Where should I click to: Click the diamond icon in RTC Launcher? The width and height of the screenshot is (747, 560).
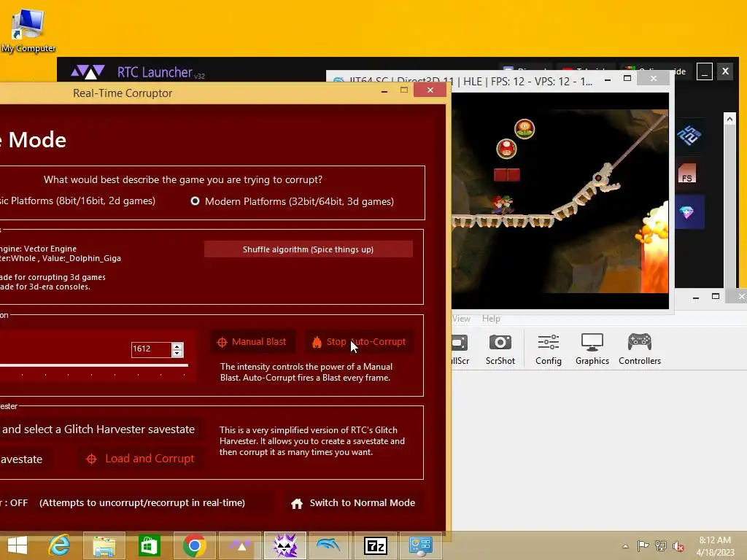687,212
